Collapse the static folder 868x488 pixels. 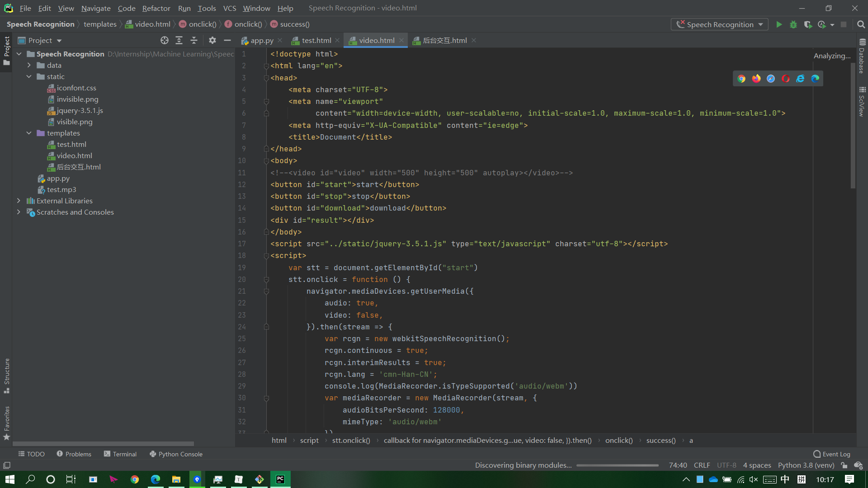pos(29,76)
